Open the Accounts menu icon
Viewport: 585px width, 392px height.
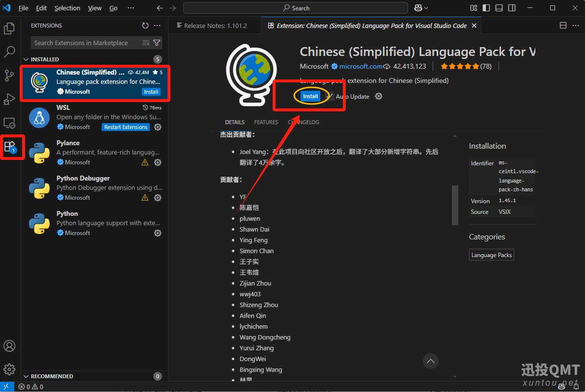pos(9,346)
